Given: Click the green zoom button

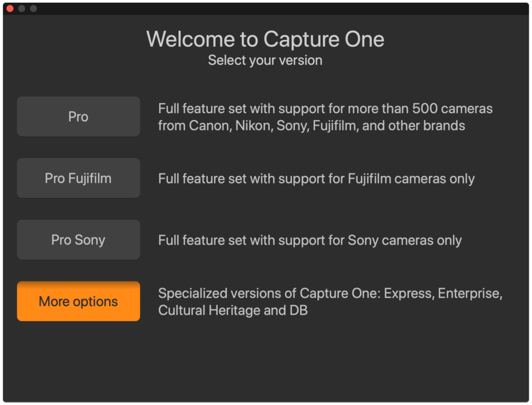Looking at the screenshot, I should pyautogui.click(x=32, y=8).
